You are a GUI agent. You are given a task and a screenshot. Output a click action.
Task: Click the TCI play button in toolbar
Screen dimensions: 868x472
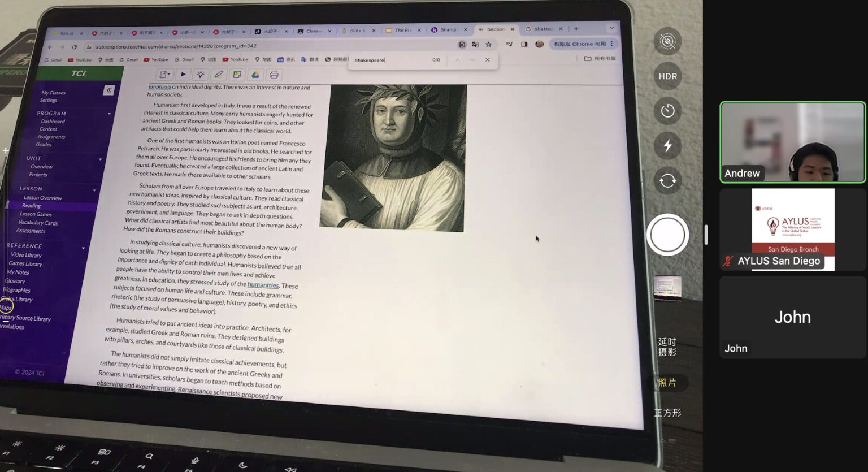[183, 74]
